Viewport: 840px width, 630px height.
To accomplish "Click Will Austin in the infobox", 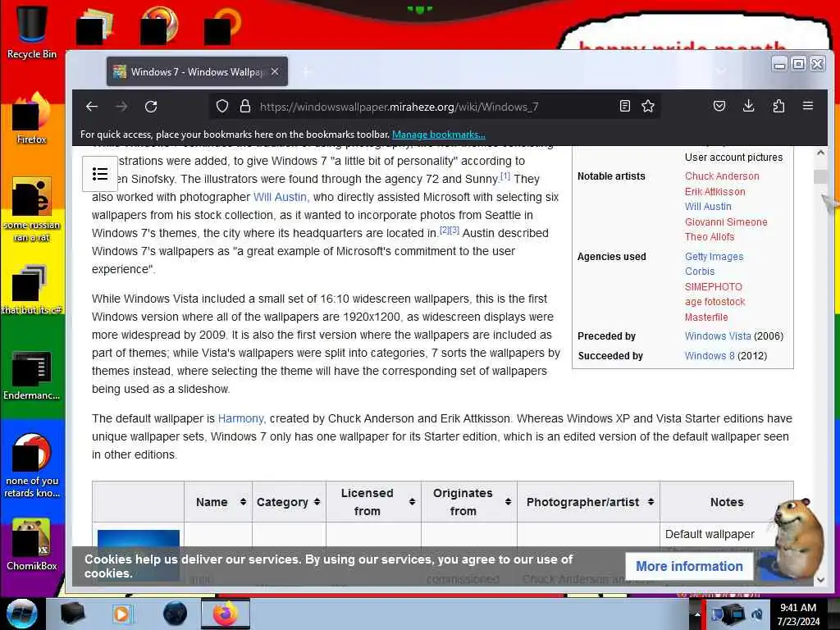I will click(x=708, y=207).
